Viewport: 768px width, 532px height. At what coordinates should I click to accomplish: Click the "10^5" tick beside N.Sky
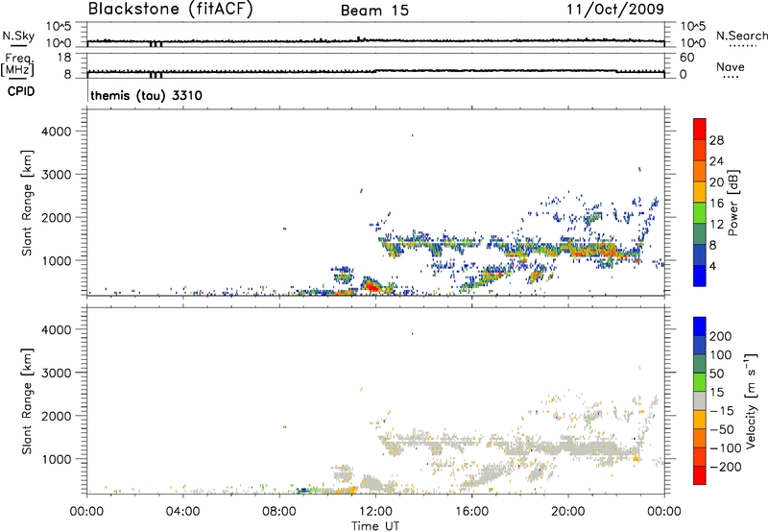coord(59,26)
